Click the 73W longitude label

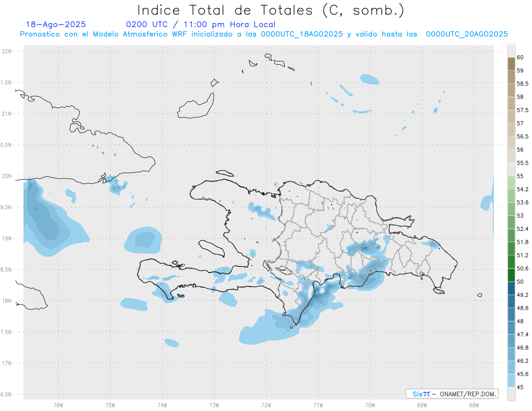point(214,405)
